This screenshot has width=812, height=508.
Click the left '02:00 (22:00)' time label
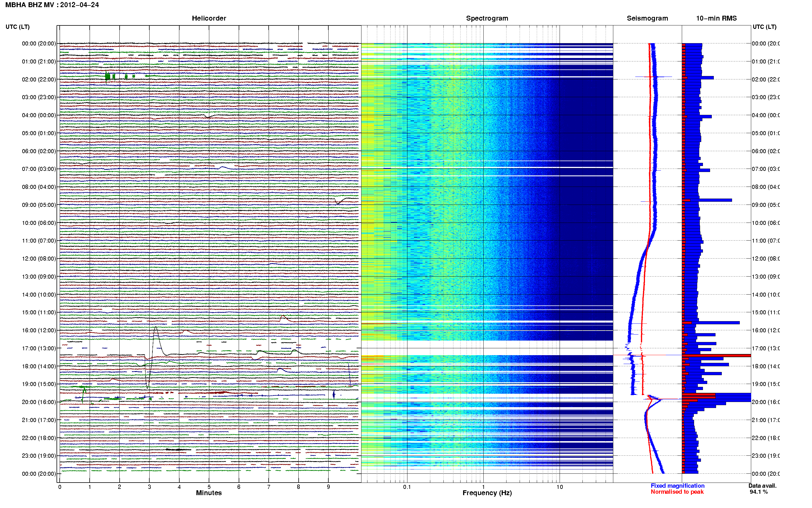(x=39, y=79)
